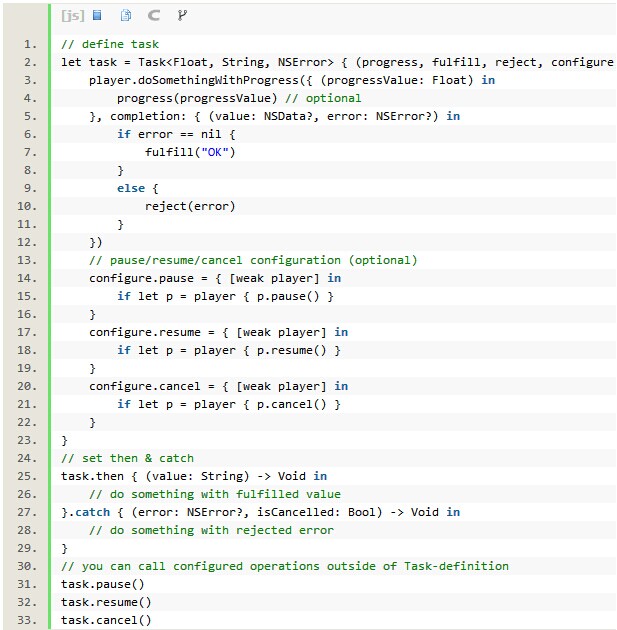Image resolution: width=617 pixels, height=630 pixels.
Task: Copy code with the clipboard icon
Action: (126, 16)
